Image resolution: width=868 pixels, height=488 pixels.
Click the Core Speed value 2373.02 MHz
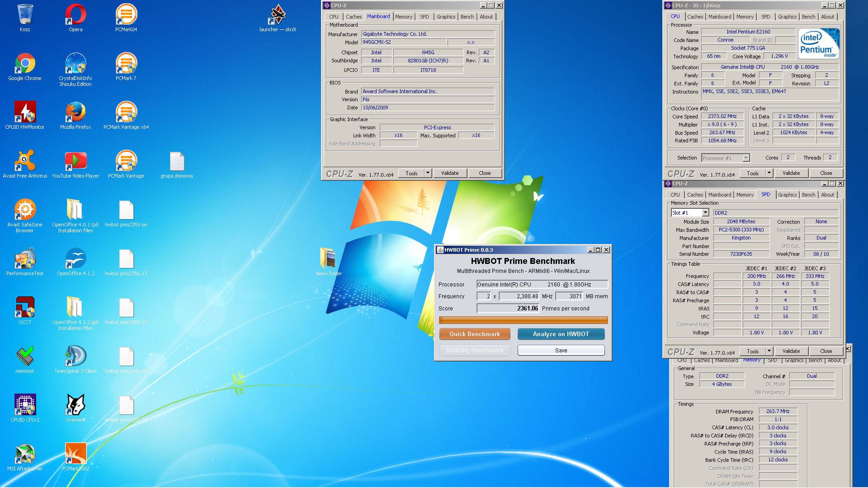[x=722, y=116]
